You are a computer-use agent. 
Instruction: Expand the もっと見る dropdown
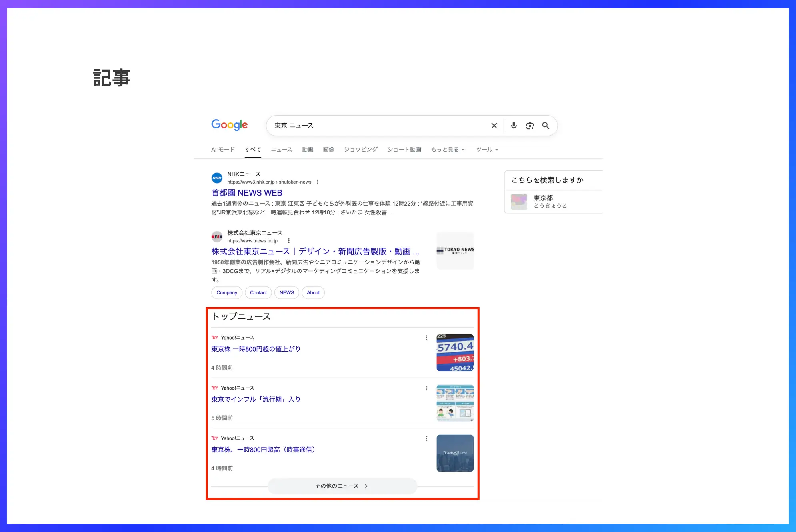(x=448, y=150)
